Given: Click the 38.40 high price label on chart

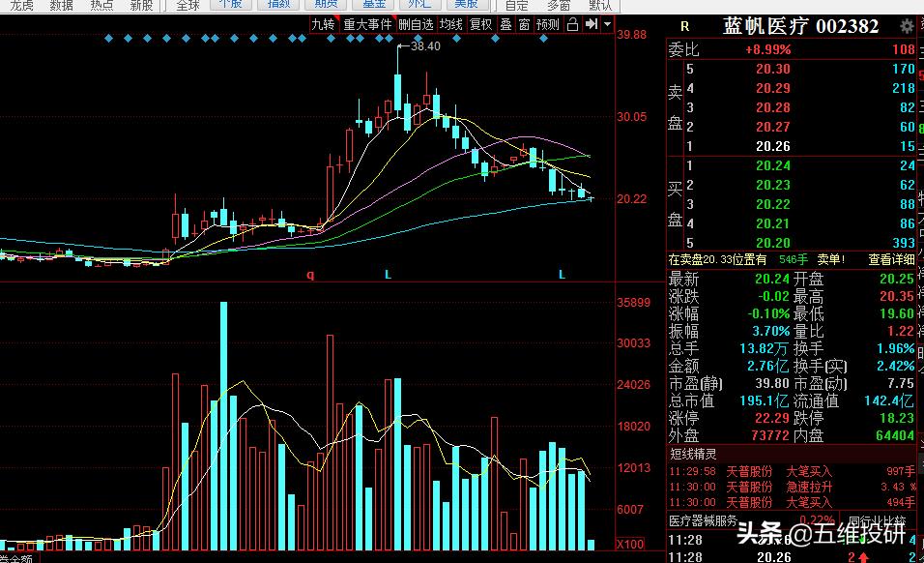Looking at the screenshot, I should [425, 46].
